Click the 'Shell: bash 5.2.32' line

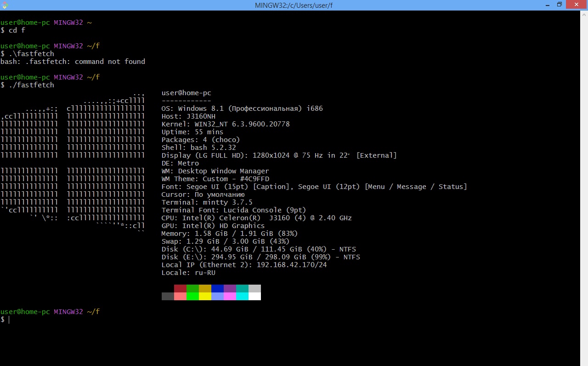click(199, 148)
